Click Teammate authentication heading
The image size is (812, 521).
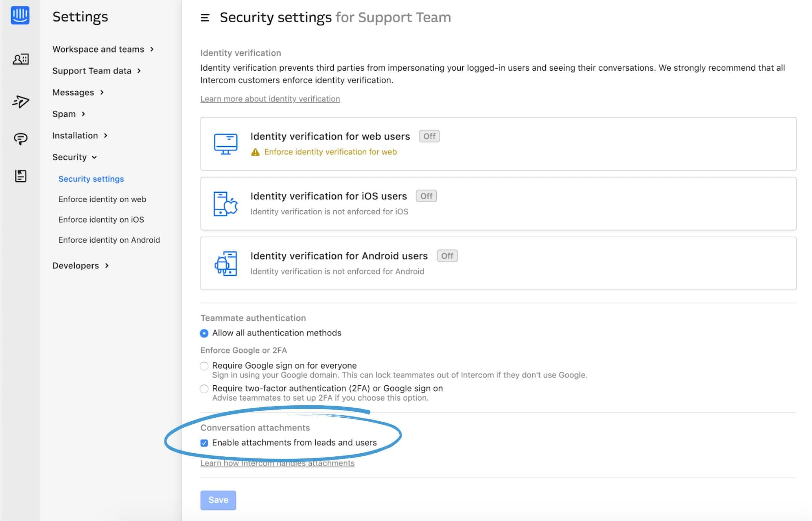pos(253,318)
